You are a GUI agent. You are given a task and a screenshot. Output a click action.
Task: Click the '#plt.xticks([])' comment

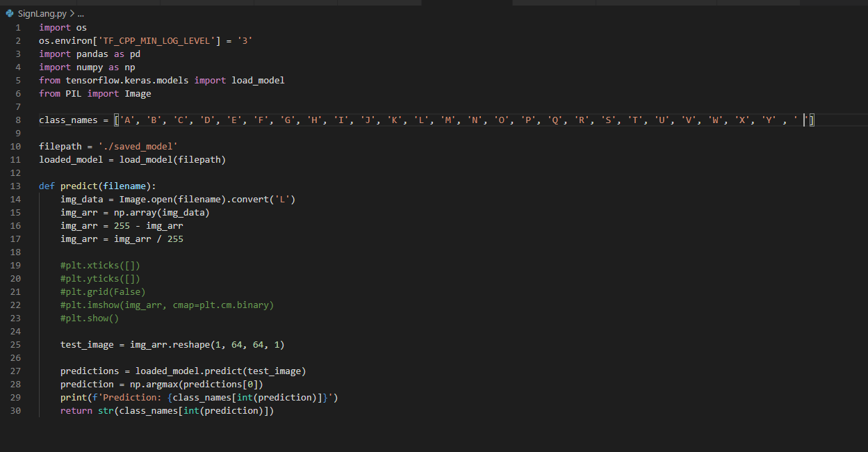[101, 266]
